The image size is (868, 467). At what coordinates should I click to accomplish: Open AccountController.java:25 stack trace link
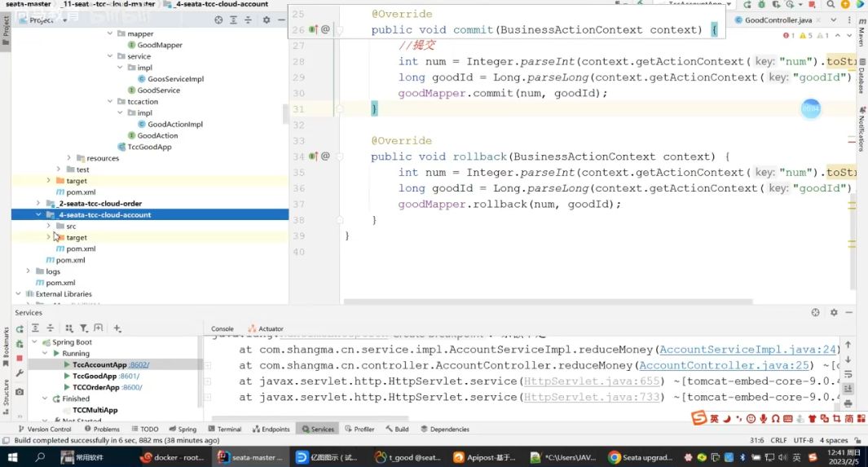click(x=724, y=366)
